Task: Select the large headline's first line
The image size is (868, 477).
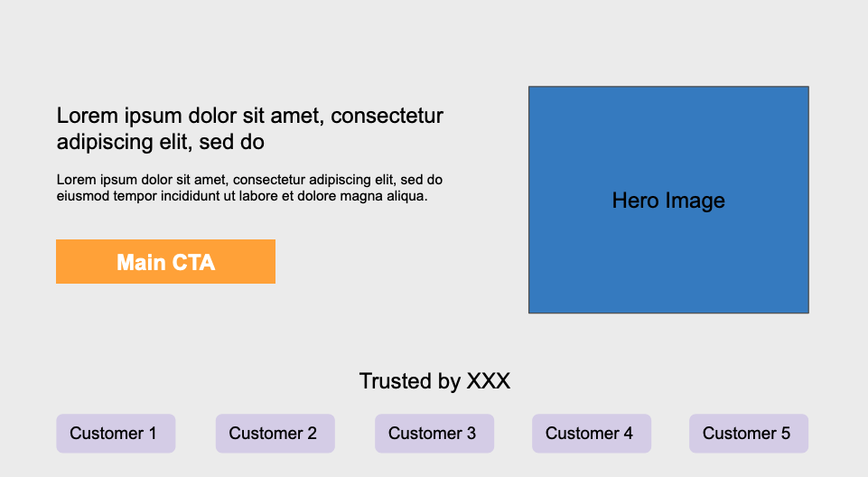Action: 249,116
